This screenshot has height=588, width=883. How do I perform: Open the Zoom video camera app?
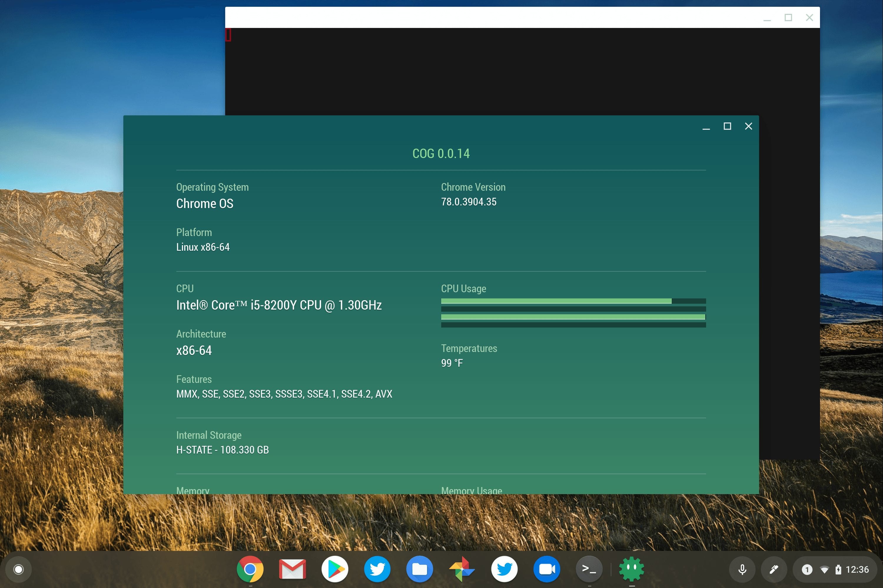547,569
